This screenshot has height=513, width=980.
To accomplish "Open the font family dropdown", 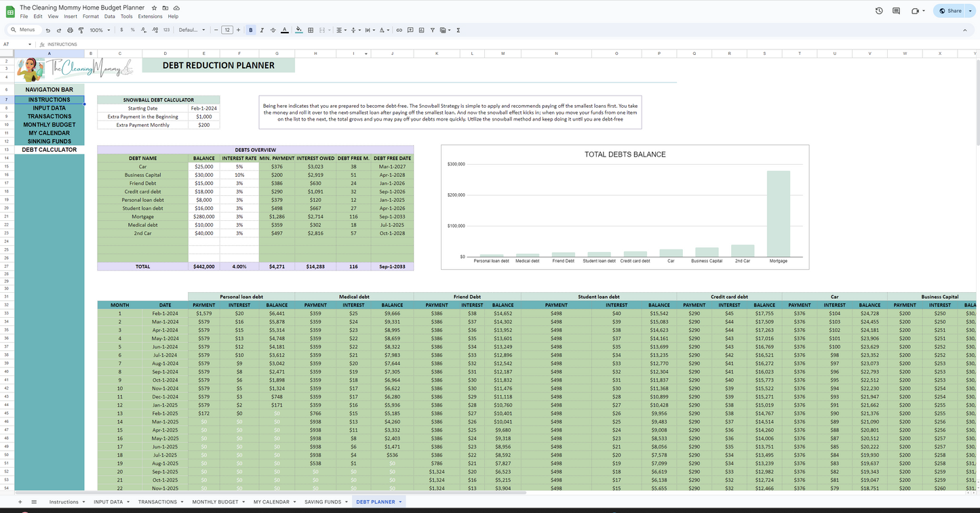I will [x=192, y=30].
